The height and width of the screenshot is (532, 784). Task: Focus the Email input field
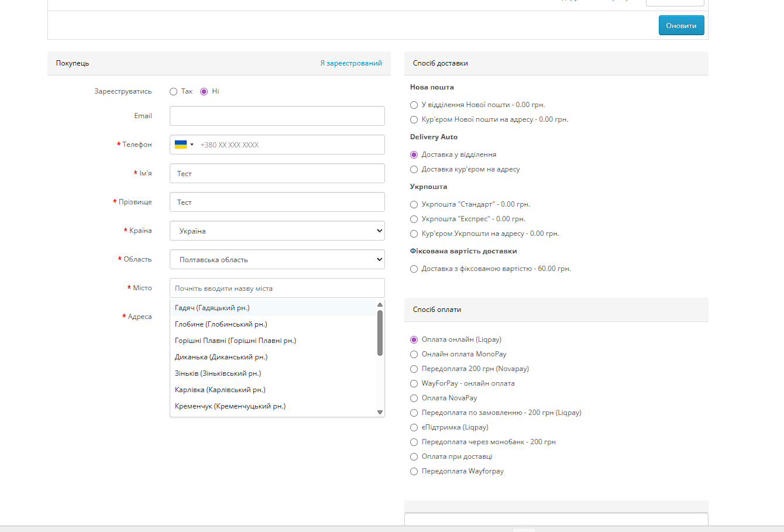click(x=277, y=116)
